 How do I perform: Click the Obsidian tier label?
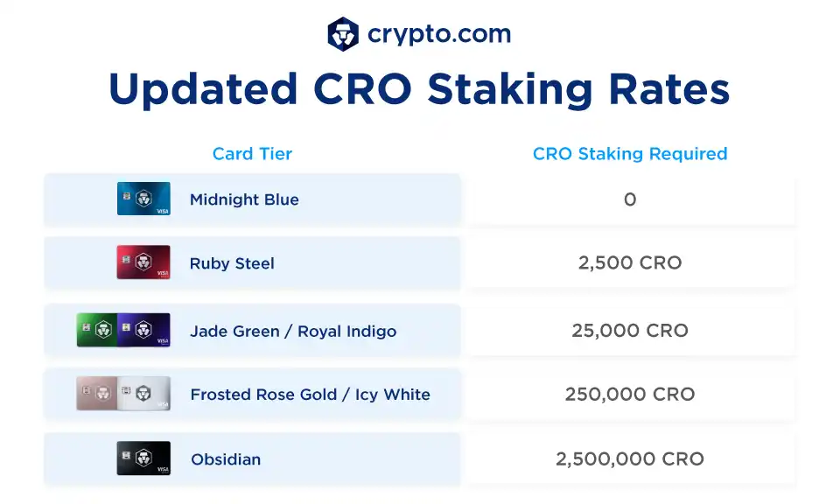pyautogui.click(x=226, y=459)
